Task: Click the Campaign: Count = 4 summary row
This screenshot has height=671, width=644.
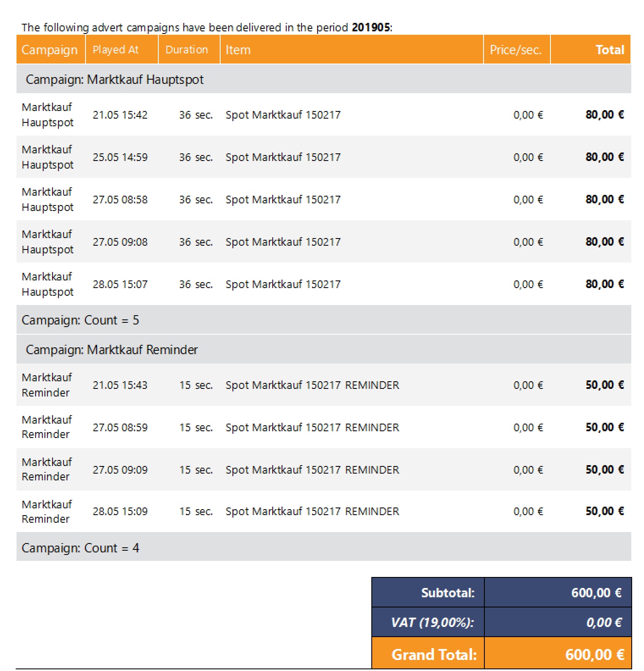Action: (x=324, y=548)
